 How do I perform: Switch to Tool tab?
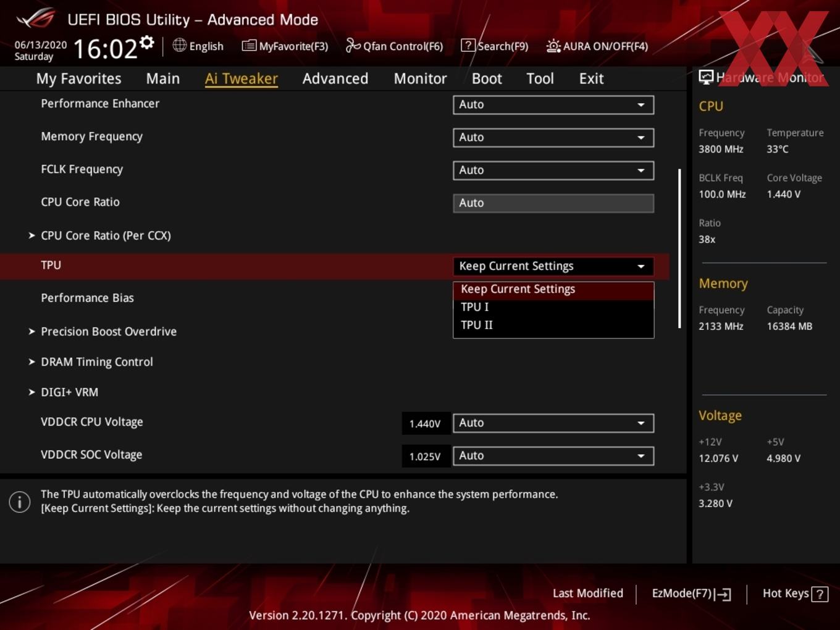[540, 78]
